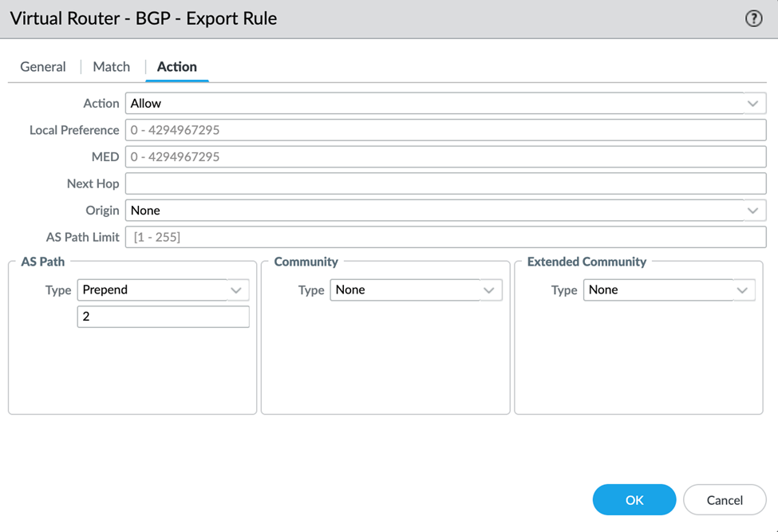Switch to the Match tab

click(x=111, y=66)
